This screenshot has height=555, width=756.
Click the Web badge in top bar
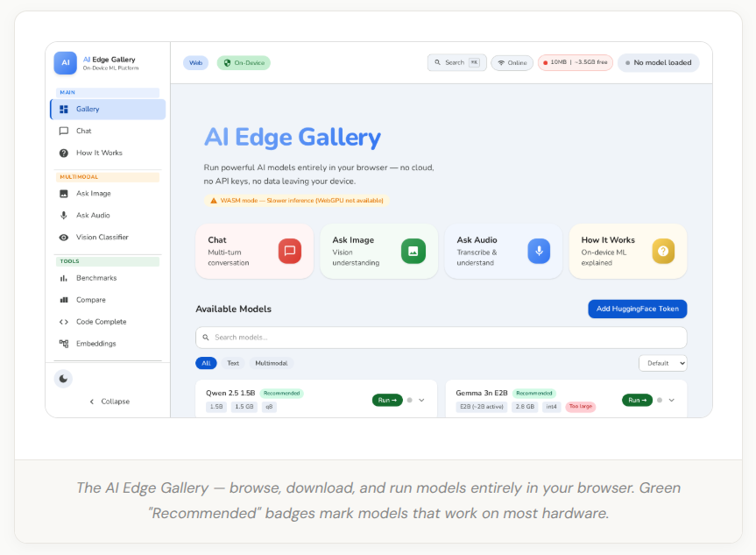point(195,63)
